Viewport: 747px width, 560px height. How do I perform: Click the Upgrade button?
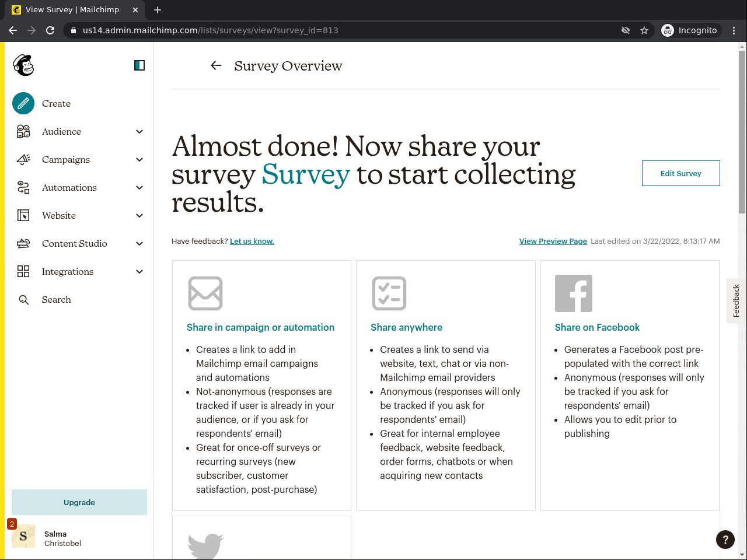[79, 502]
